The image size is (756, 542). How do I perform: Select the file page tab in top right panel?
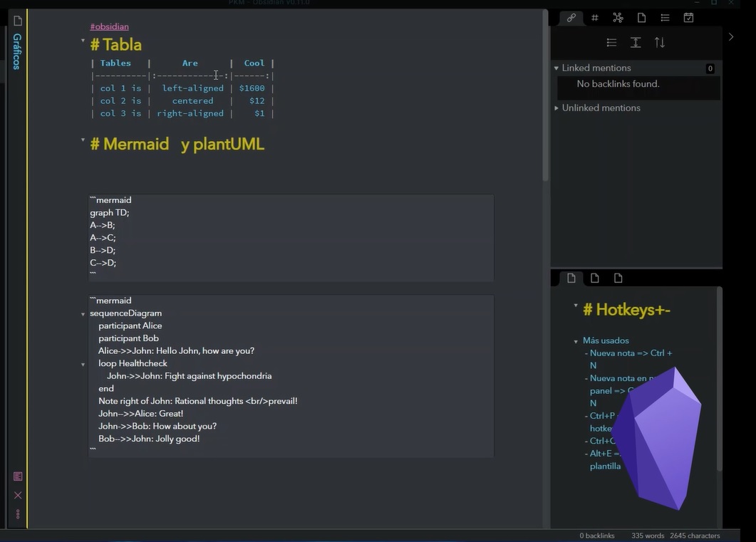click(642, 18)
